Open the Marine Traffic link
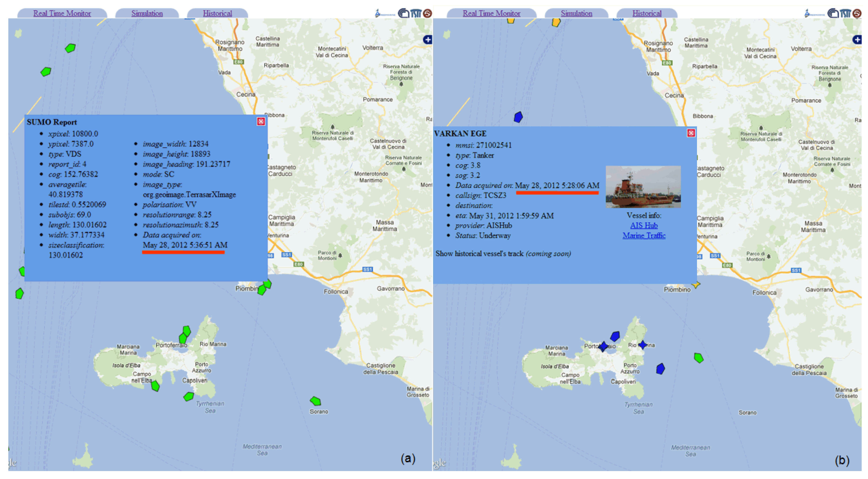 (x=644, y=236)
